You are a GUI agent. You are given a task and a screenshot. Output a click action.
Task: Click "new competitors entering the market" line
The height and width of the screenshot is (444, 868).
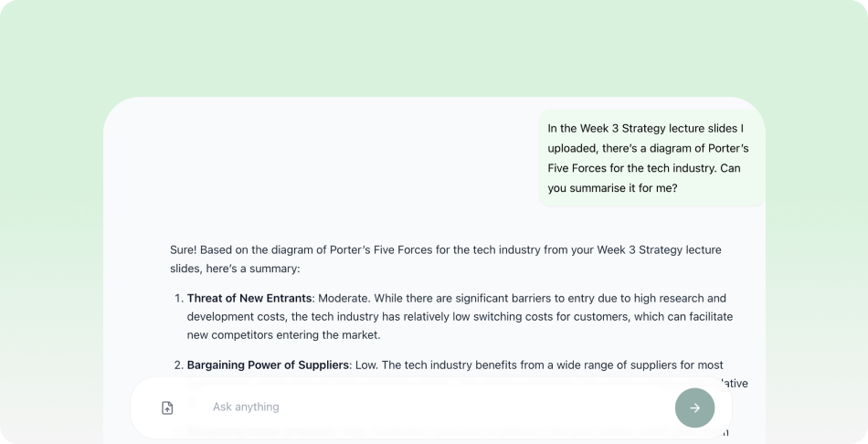tap(283, 334)
